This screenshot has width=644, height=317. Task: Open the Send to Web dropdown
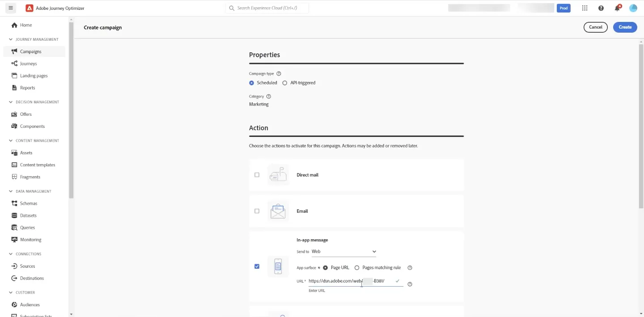pyautogui.click(x=344, y=252)
